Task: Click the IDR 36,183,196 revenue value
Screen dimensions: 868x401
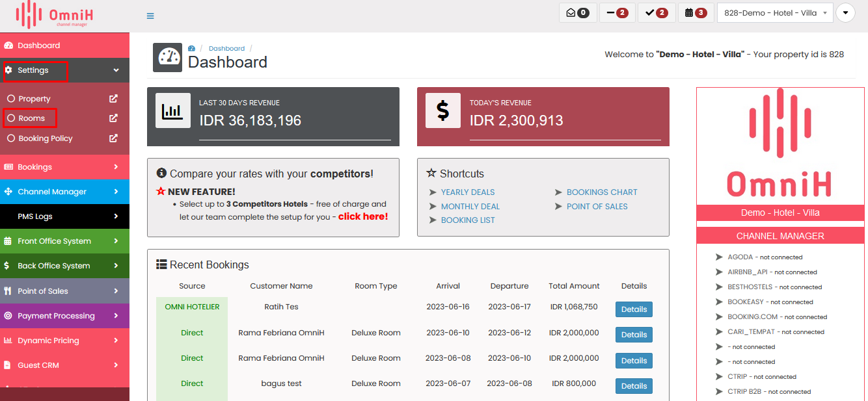Action: point(250,120)
